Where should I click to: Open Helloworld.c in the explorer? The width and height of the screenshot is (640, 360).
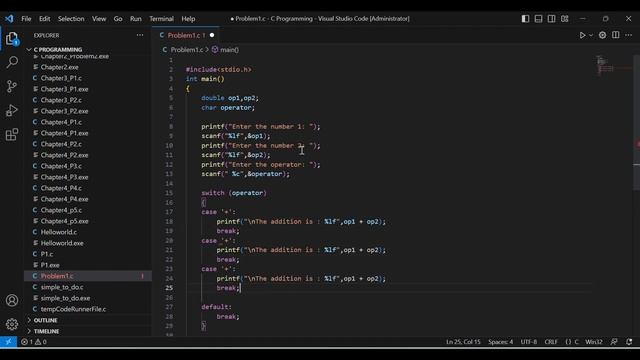(58, 232)
